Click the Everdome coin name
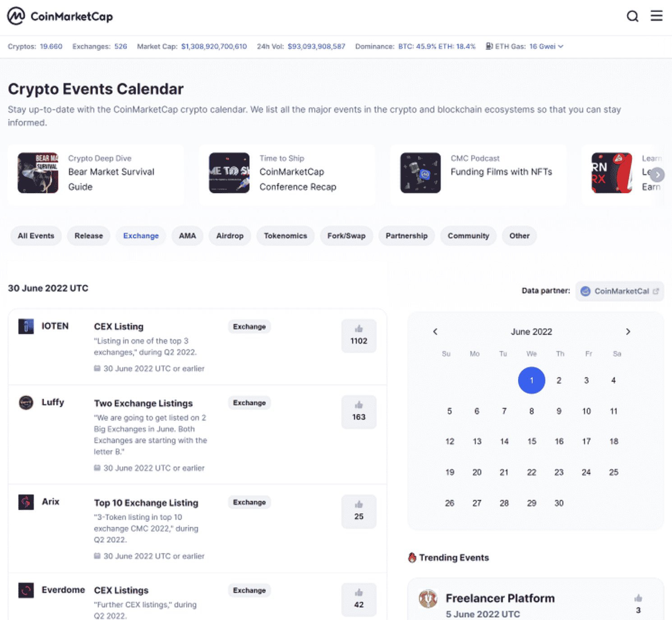 (63, 590)
